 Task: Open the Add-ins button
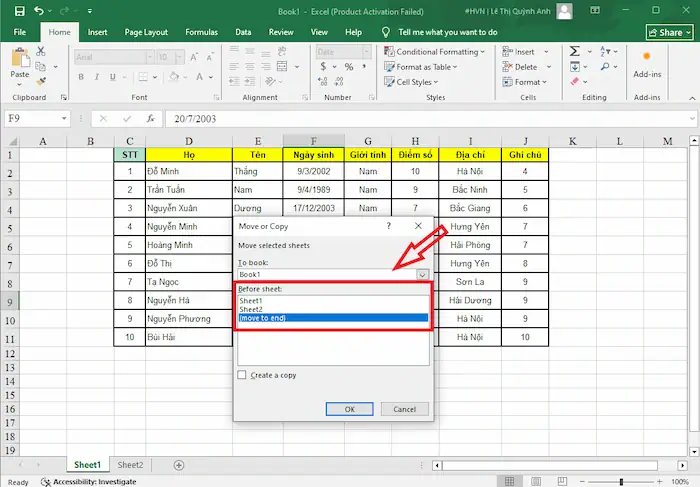(x=647, y=62)
